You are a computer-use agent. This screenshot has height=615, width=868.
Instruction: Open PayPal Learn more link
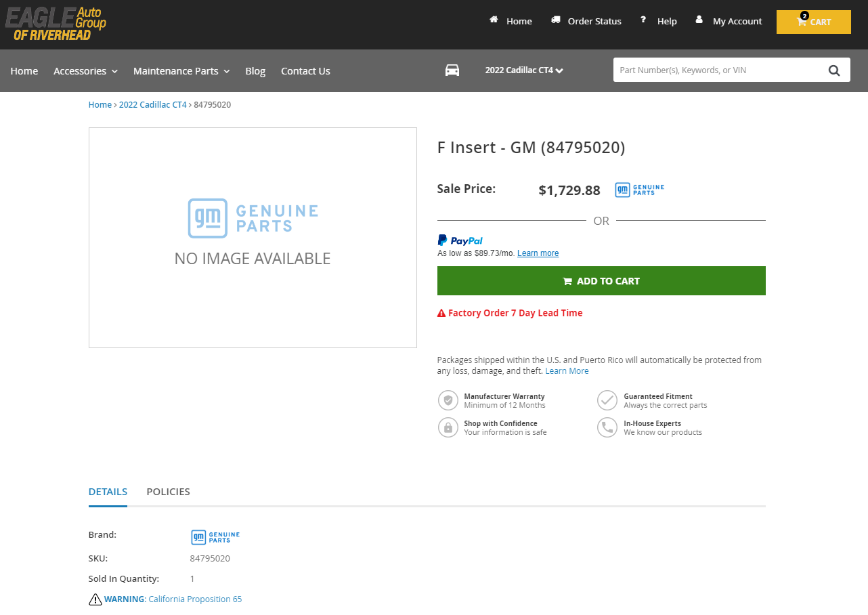[x=538, y=253]
